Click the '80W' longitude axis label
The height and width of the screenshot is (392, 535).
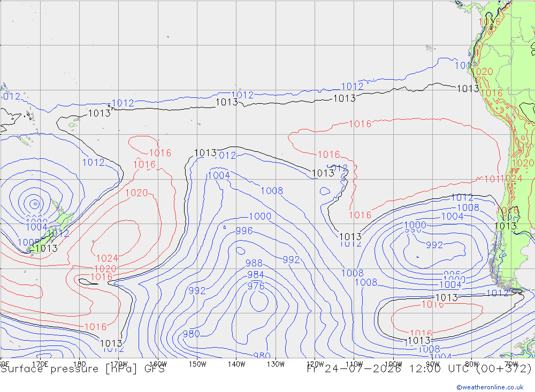pyautogui.click(x=472, y=364)
